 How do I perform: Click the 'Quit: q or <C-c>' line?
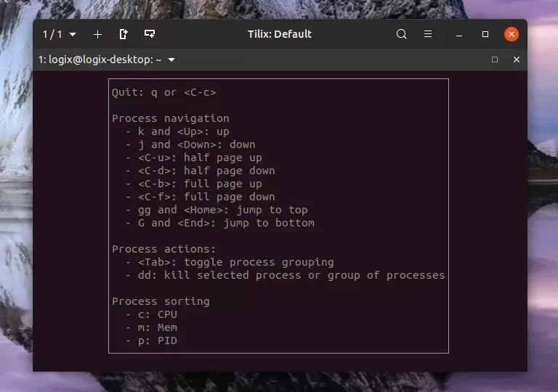click(163, 92)
